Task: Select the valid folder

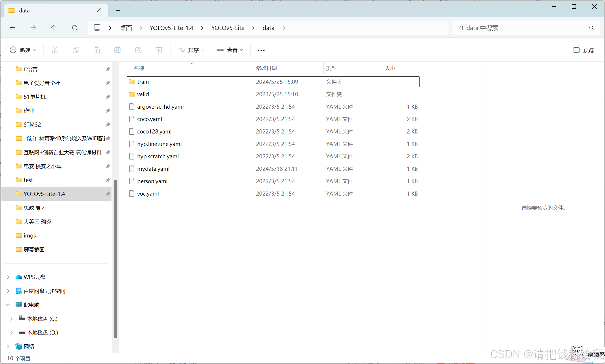Action: [273, 94]
